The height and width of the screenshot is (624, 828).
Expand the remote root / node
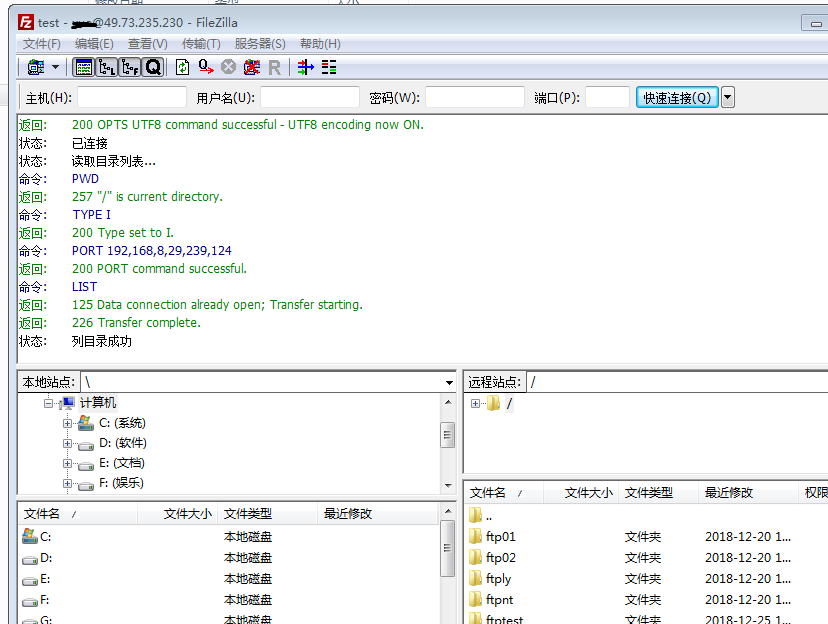(475, 403)
